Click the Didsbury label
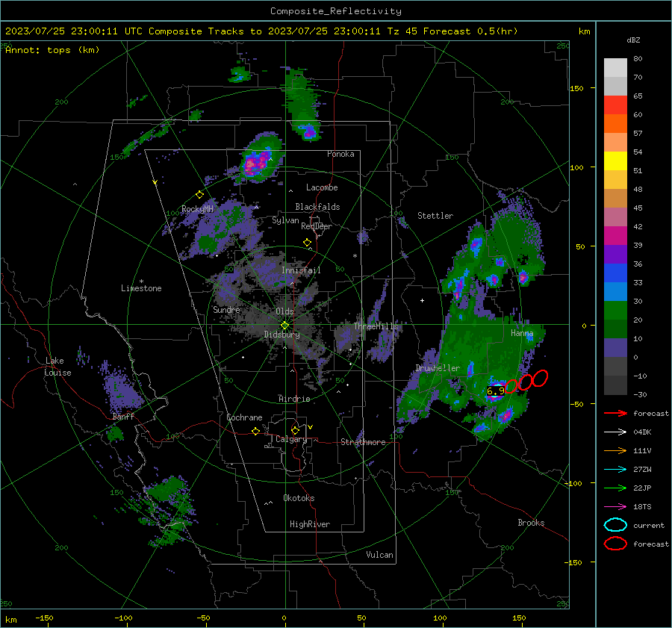The height and width of the screenshot is (628, 672). pyautogui.click(x=281, y=335)
